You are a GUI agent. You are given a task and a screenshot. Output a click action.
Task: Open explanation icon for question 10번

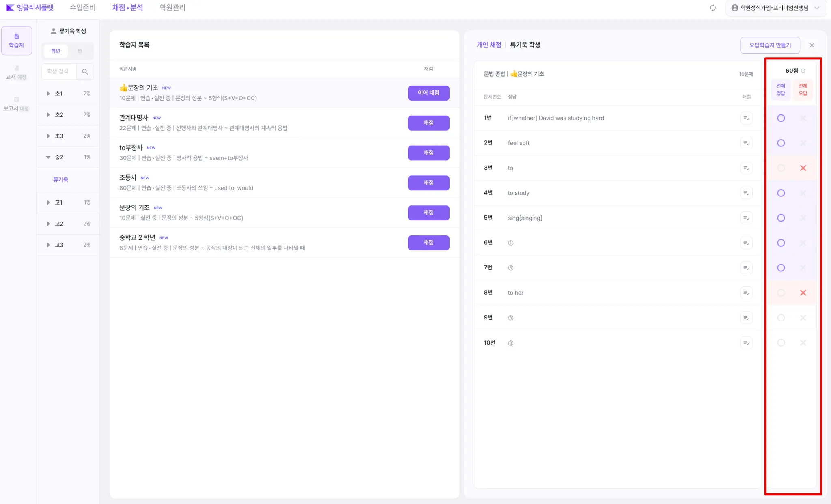coord(746,343)
